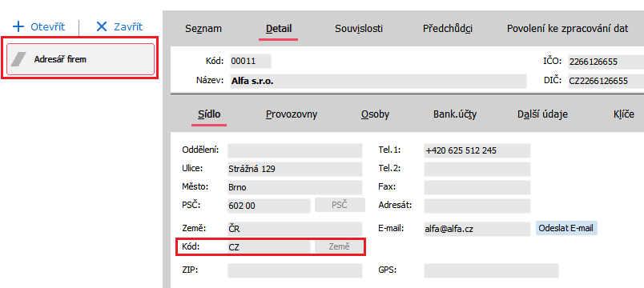Click the E-mail field with alfa@alfa.cz
644x288 pixels.
477,229
